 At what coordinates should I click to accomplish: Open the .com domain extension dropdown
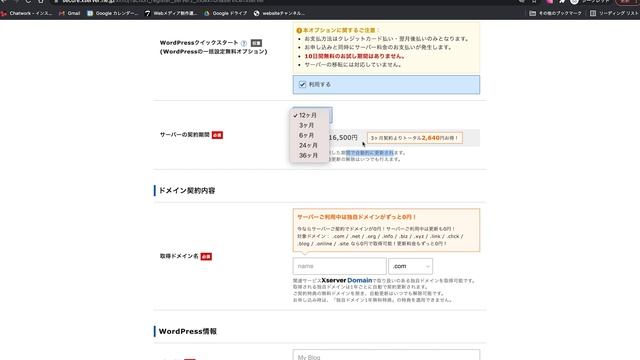(410, 266)
